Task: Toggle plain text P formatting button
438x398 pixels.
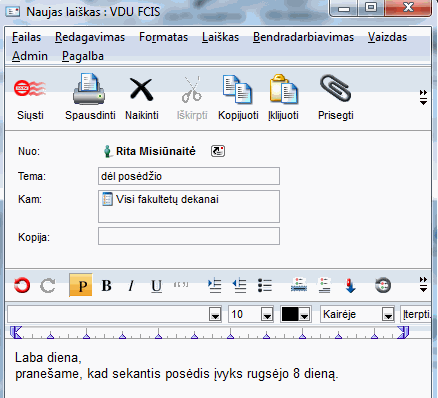Action: click(81, 285)
